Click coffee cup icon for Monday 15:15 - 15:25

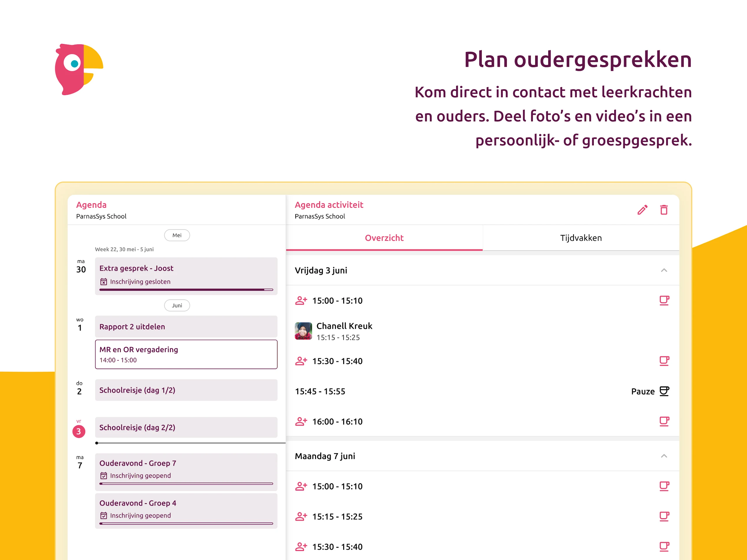tap(664, 517)
